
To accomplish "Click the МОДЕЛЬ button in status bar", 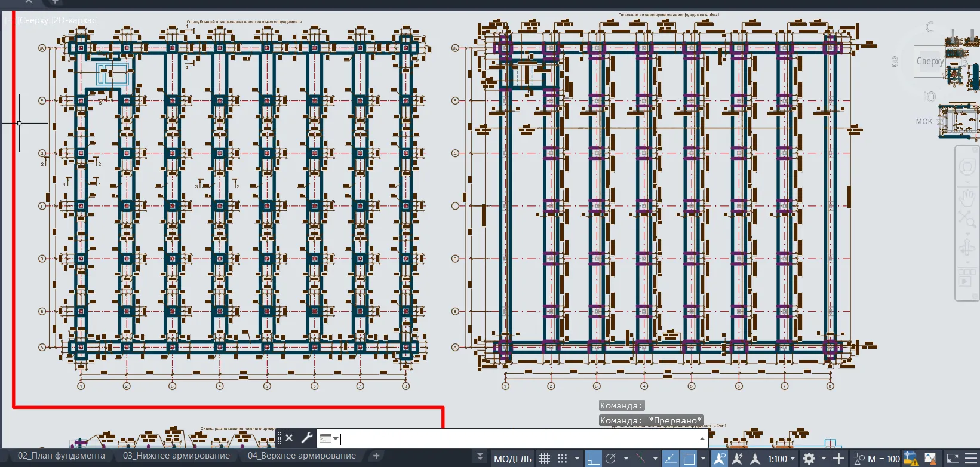I will pyautogui.click(x=512, y=459).
